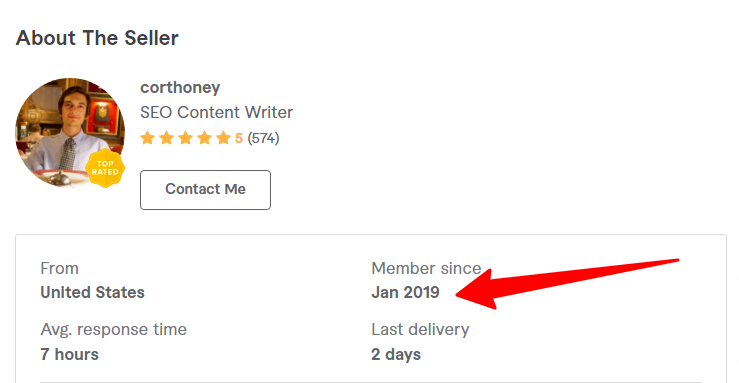
Task: Click the Top Rated badge
Action: pyautogui.click(x=105, y=168)
